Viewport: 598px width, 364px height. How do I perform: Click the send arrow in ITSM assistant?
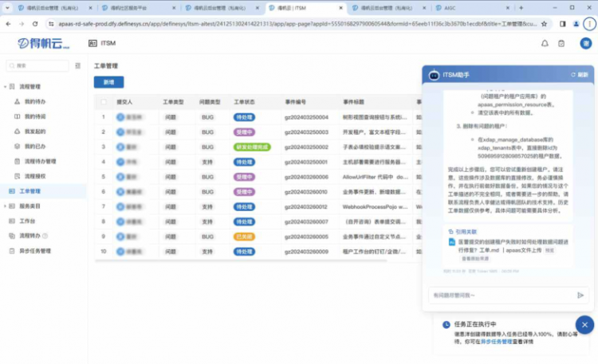point(580,296)
